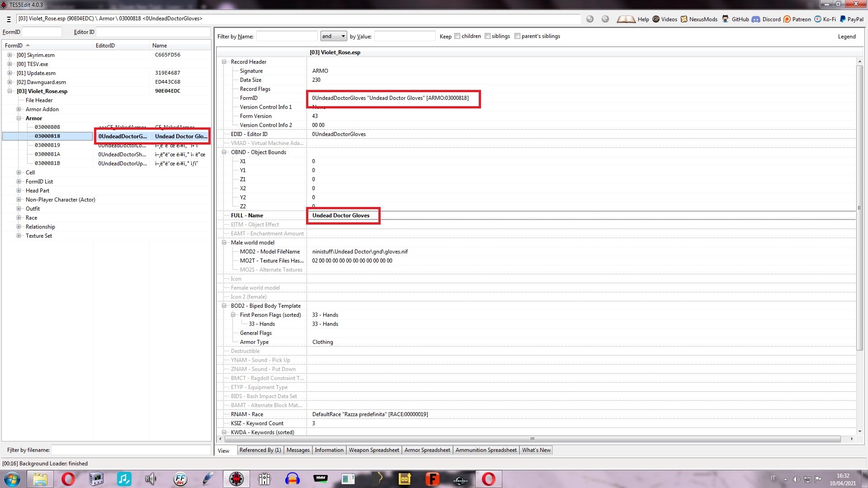Open Ko-Fi link

point(826,19)
